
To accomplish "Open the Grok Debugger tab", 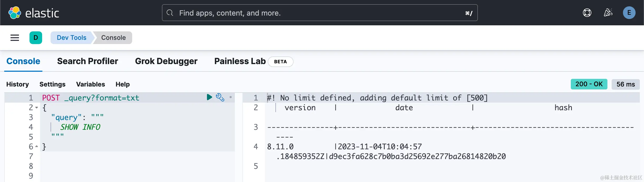I will (166, 61).
